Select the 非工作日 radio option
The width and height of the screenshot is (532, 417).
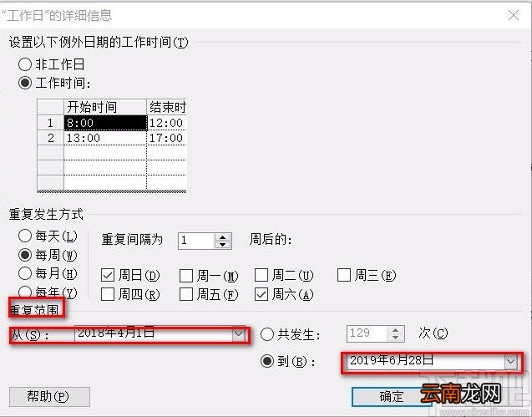[25, 64]
